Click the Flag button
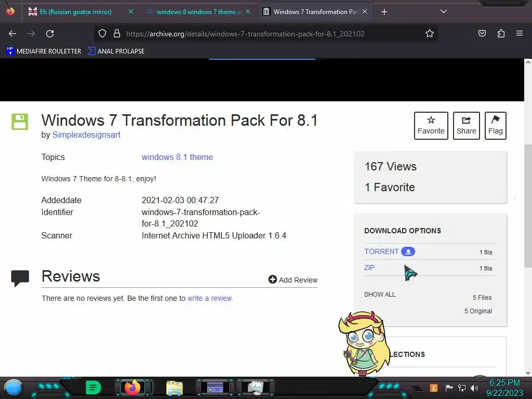 pos(495,126)
